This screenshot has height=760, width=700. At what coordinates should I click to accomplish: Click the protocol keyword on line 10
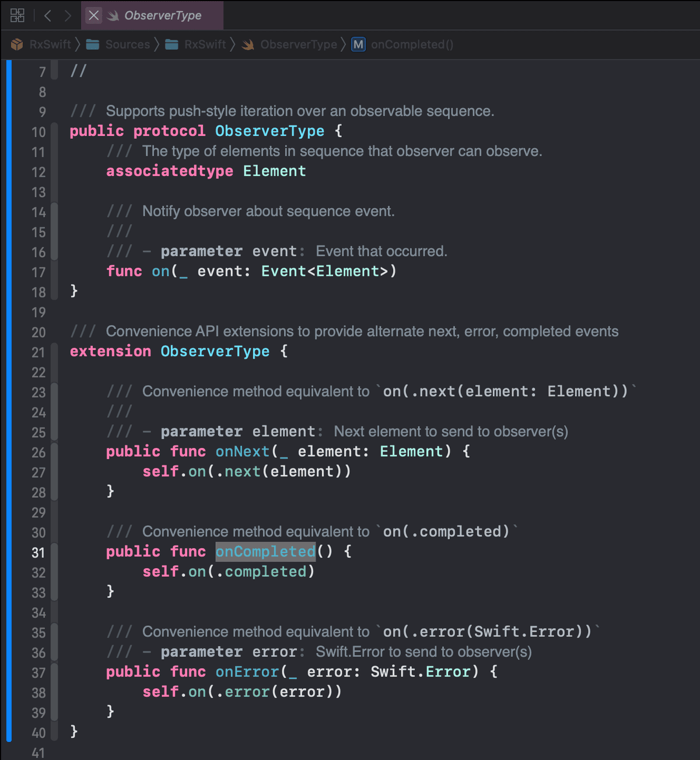pos(169,131)
